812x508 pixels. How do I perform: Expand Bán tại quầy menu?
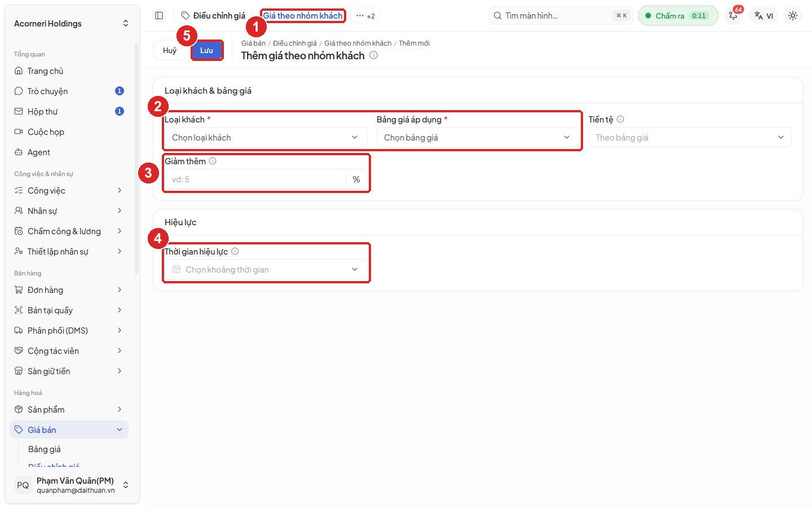point(69,310)
